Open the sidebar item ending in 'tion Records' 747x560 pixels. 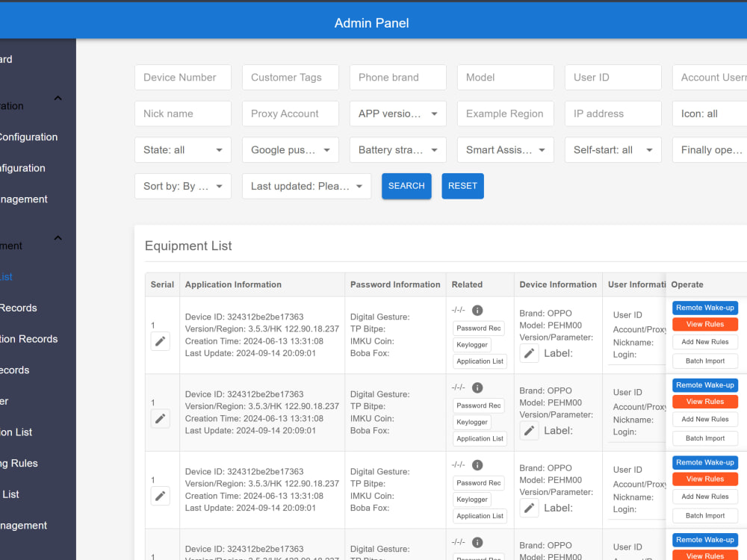click(x=28, y=339)
